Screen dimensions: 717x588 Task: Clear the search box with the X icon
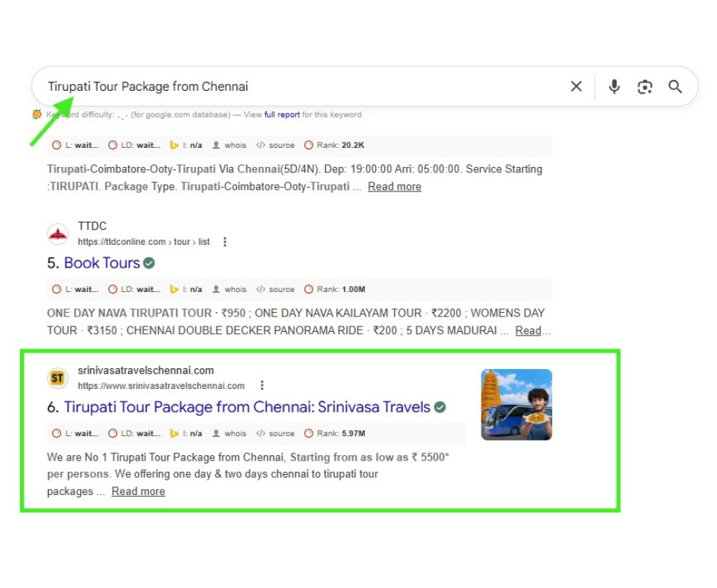576,86
